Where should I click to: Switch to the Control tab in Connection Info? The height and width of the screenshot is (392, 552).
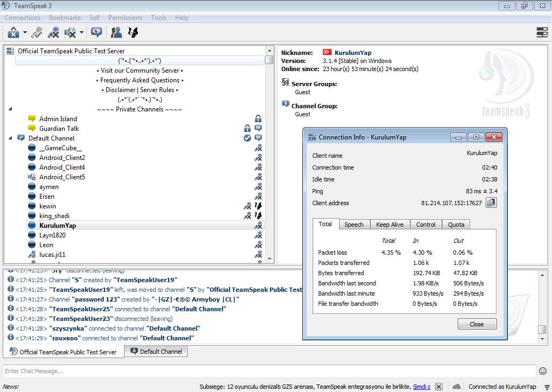pyautogui.click(x=426, y=225)
